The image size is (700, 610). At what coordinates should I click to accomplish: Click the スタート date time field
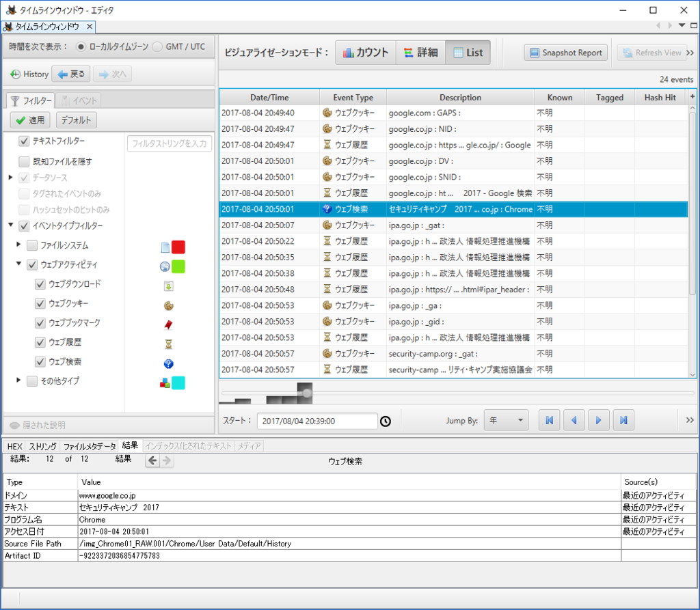(317, 421)
